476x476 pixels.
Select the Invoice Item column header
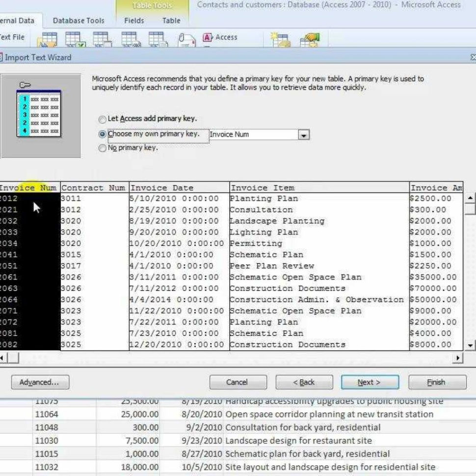tap(319, 187)
